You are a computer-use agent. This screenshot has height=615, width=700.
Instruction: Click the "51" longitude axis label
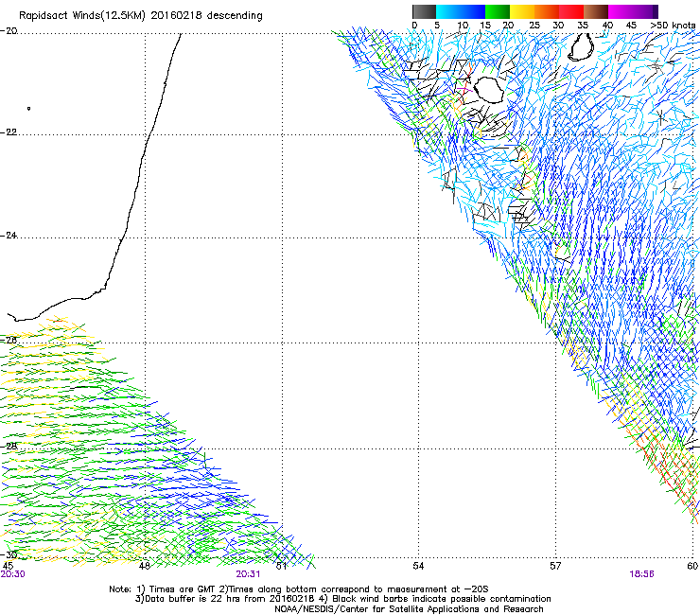click(281, 566)
